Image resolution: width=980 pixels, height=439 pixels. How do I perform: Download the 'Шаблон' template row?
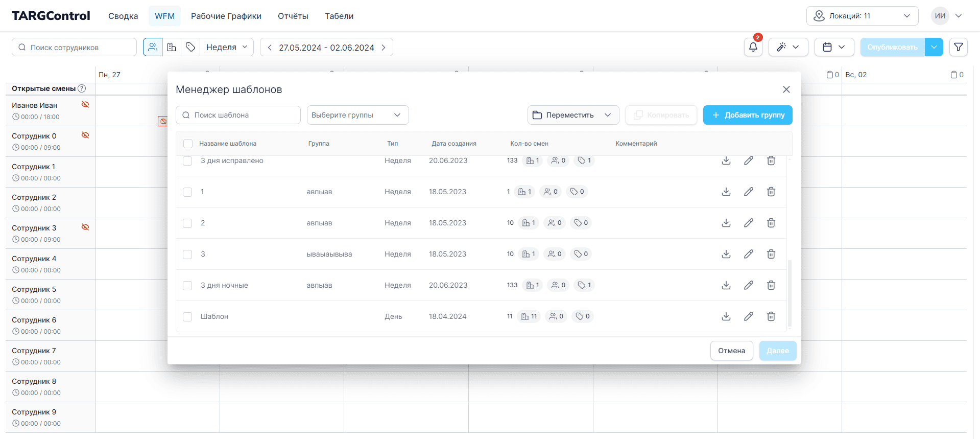(726, 316)
